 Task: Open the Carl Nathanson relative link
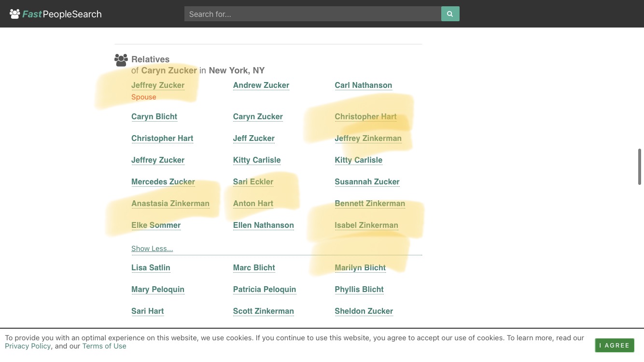[x=364, y=85]
